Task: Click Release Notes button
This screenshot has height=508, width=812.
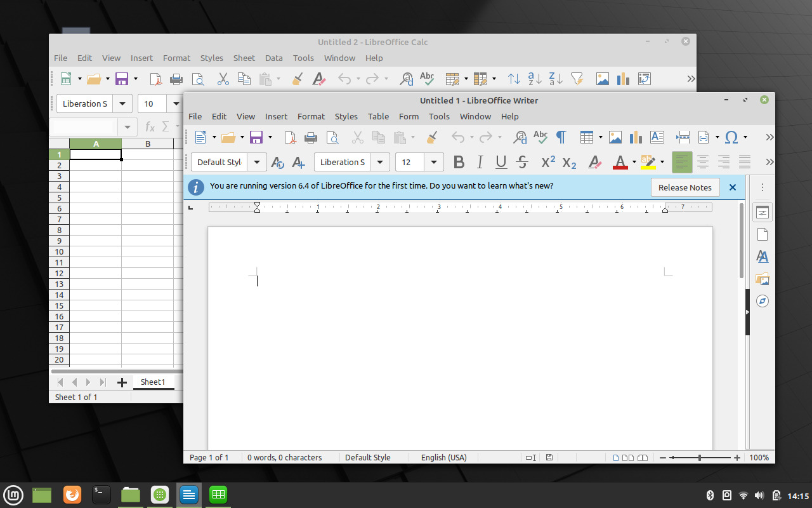Action: pos(685,187)
